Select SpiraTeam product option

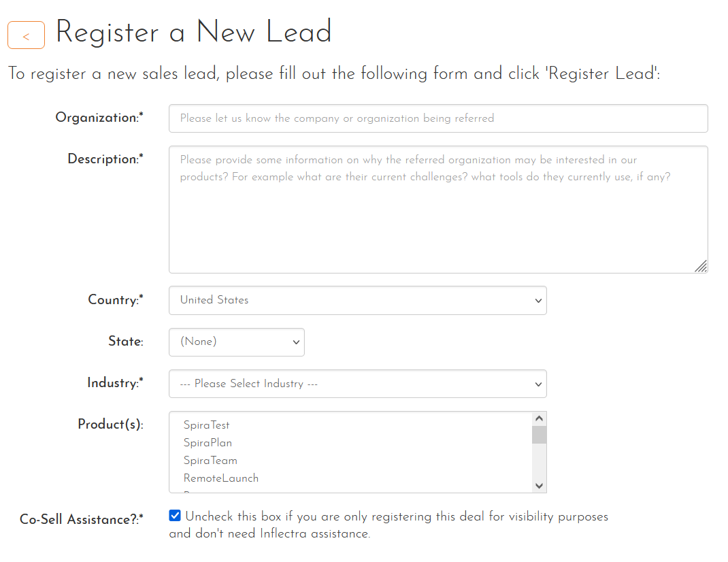210,461
